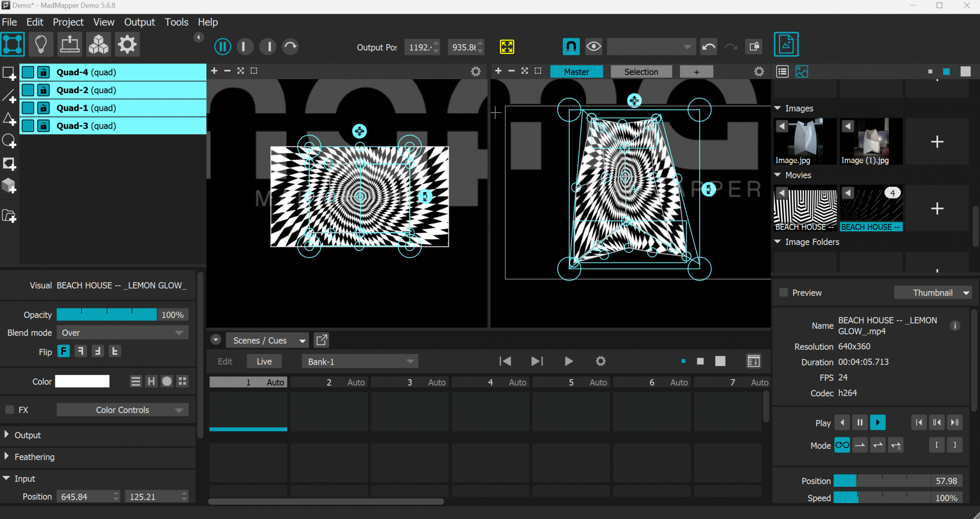The height and width of the screenshot is (519, 980).
Task: Open the Thumbnail preview dropdown
Action: point(932,292)
